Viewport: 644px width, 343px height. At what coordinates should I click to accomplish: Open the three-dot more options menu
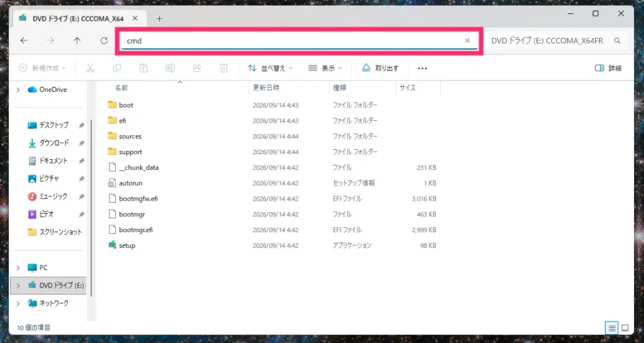(422, 68)
